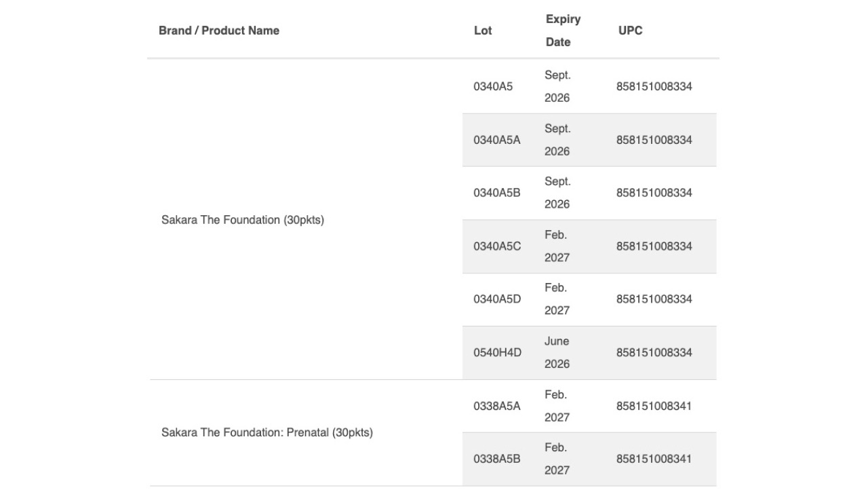This screenshot has width=868, height=492.
Task: Click the June 2026 expiry date
Action: point(557,353)
